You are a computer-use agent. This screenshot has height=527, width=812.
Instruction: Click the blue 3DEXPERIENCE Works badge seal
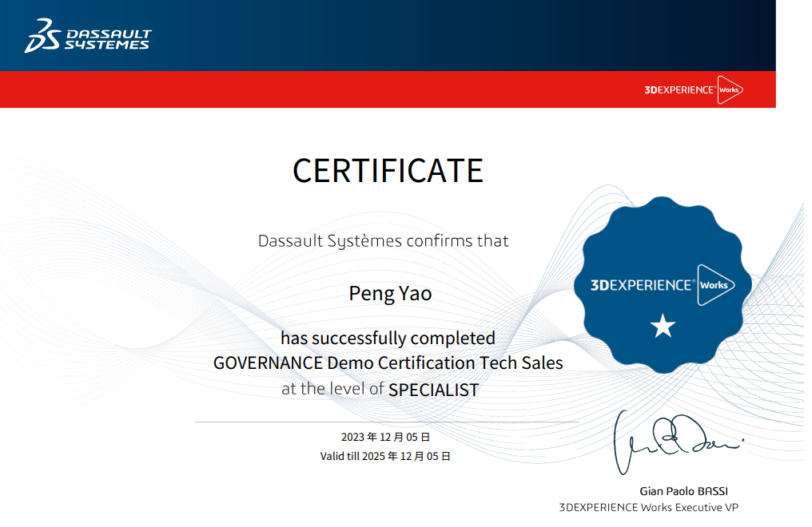[x=663, y=285]
